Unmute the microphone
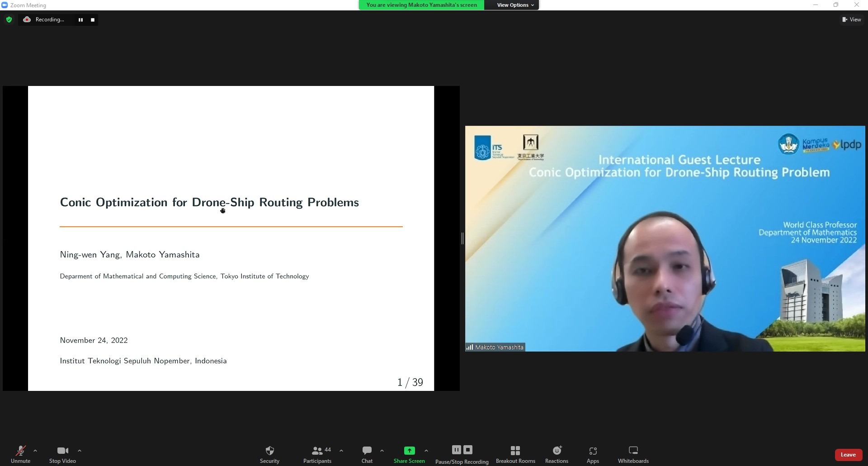Screen dimensions: 868x466 [x=20, y=454]
